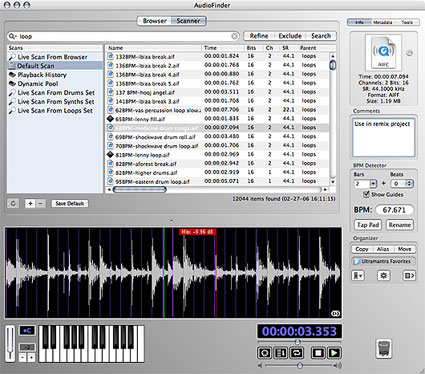Select file 69BPM-shockwave drum roll.aif

point(217,137)
